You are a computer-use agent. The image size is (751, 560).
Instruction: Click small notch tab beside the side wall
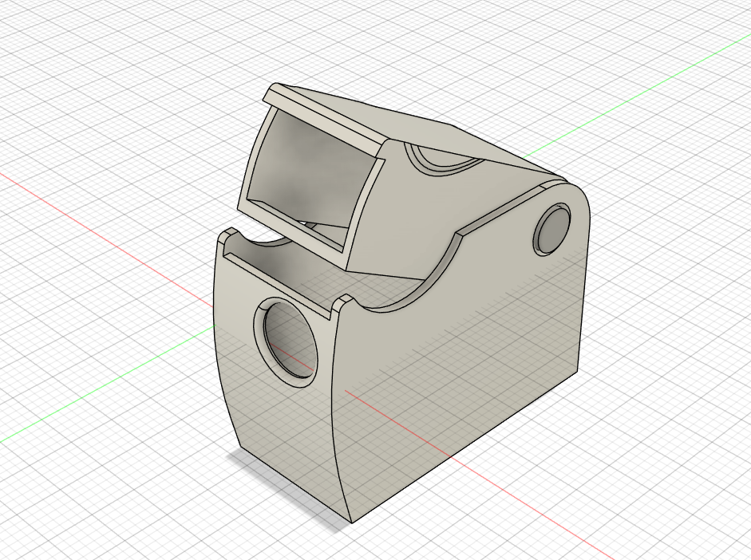[x=345, y=301]
